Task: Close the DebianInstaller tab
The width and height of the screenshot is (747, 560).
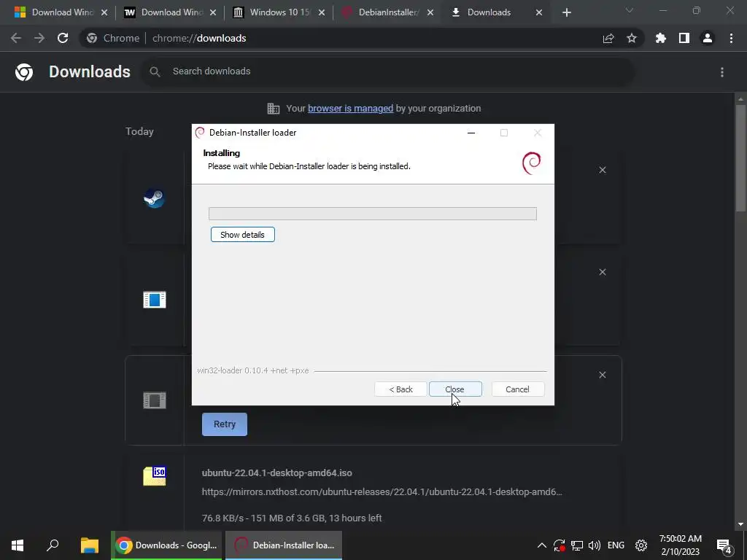Action: click(430, 12)
